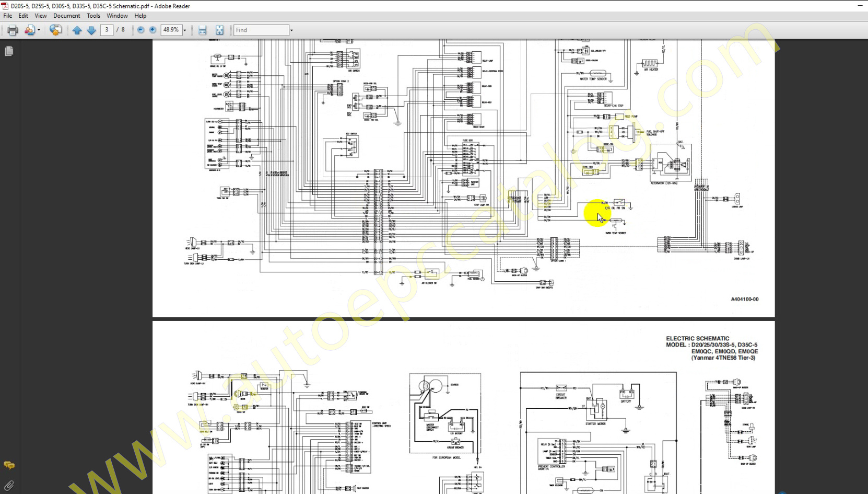Open the Document menu
This screenshot has height=494, width=868.
[66, 16]
